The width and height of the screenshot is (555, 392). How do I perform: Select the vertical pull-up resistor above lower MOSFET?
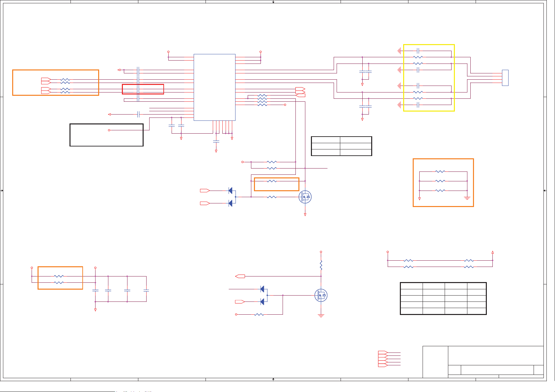coord(321,265)
